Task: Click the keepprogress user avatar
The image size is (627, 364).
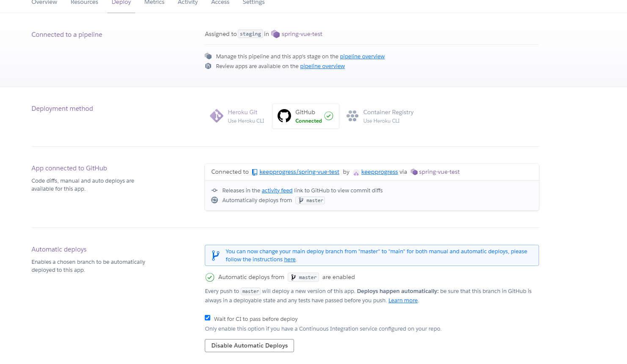Action: coord(356,172)
